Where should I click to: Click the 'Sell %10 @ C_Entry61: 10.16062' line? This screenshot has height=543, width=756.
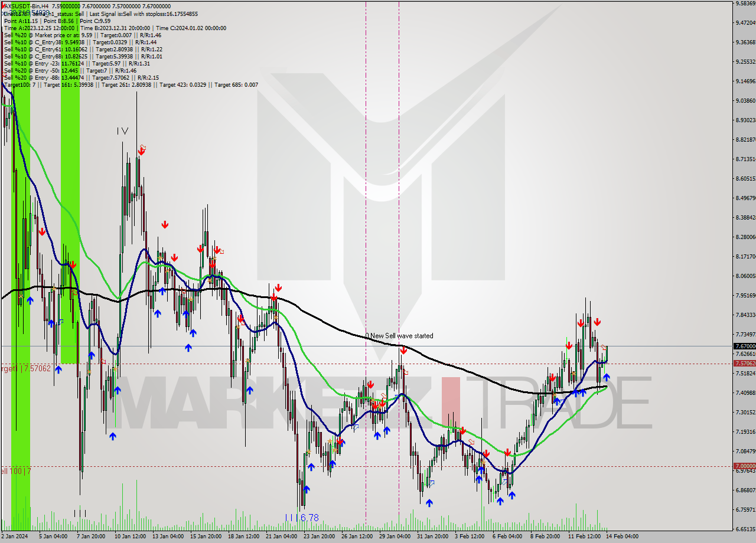83,49
